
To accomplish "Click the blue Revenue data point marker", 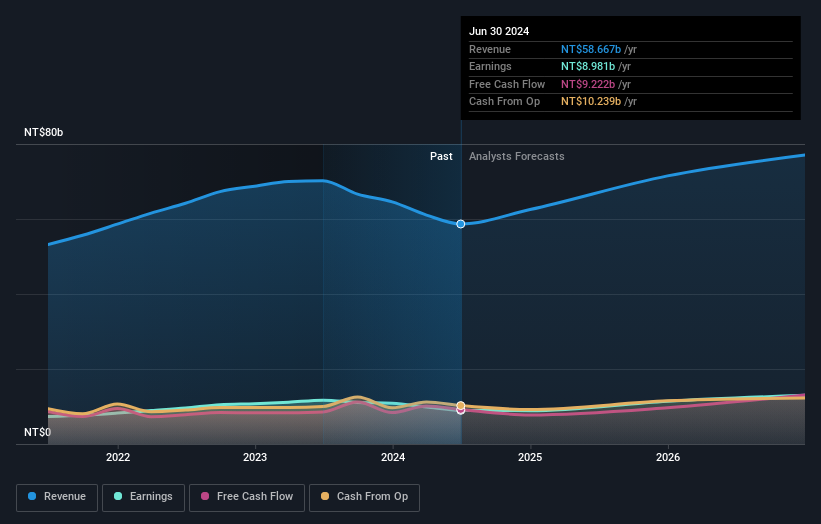I will [461, 224].
